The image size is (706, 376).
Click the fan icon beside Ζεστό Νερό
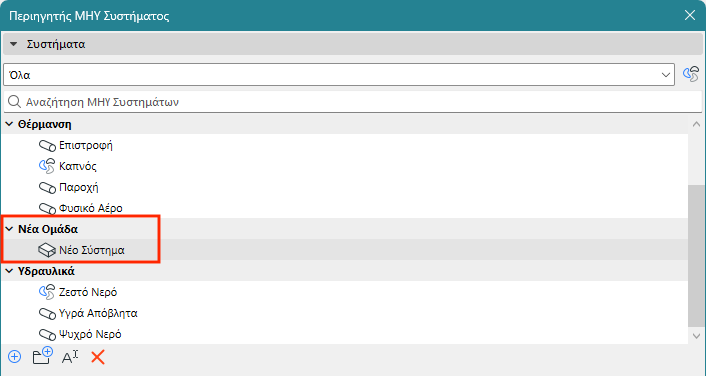[x=47, y=292]
